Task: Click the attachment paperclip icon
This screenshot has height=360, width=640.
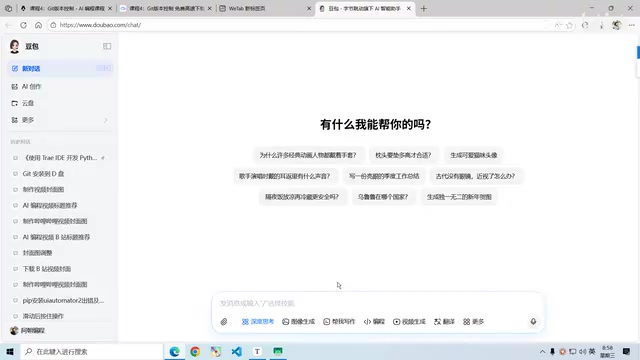Action: coord(224,322)
